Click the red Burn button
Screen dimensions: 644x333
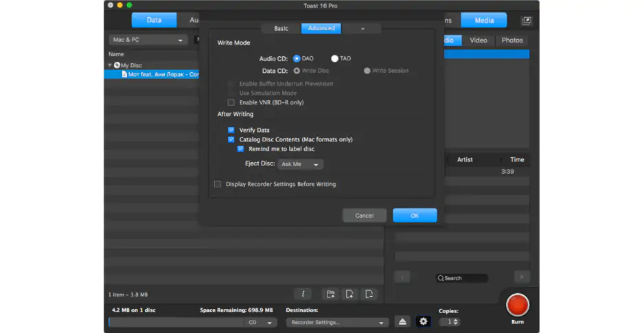517,305
